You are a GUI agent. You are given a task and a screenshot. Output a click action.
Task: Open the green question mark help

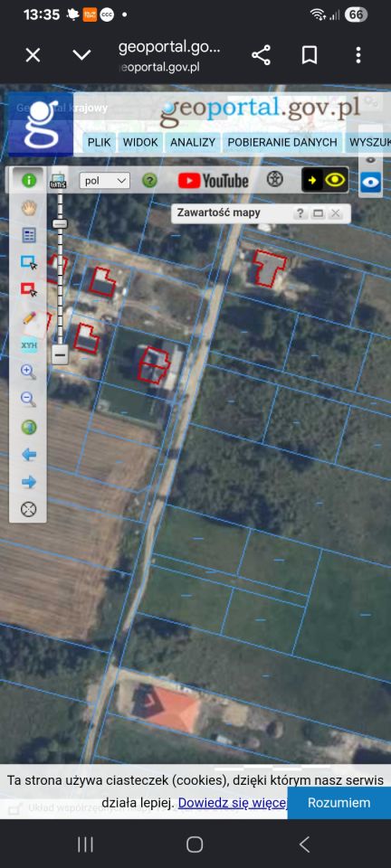click(x=149, y=181)
